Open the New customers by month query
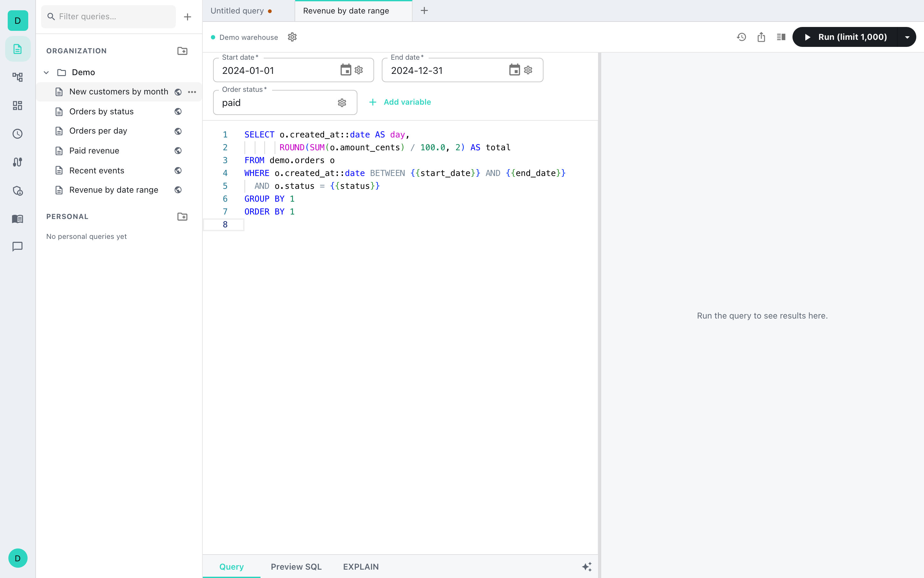924x578 pixels. 119,92
